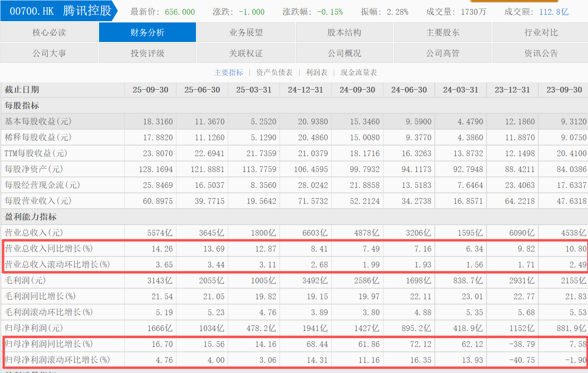Image resolution: width=588 pixels, height=373 pixels.
Task: Click the 00700.HK 腾讯控股 stock title
Action: [x=59, y=11]
